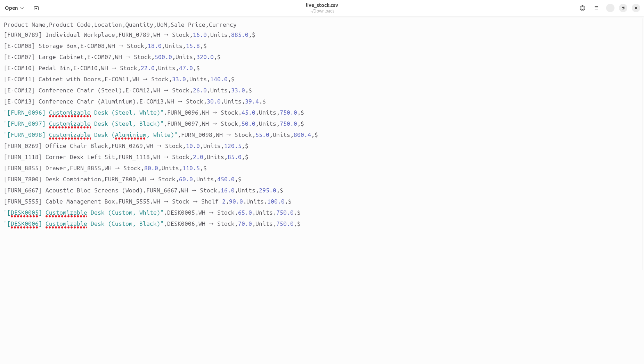Click the misspelled word Customizable in FURN_0096 line
Image resolution: width=644 pixels, height=364 pixels.
[x=70, y=113]
